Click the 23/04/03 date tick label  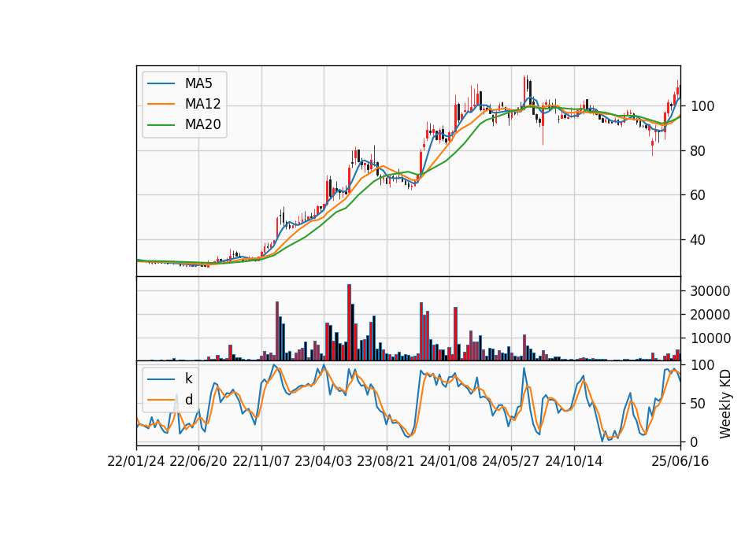[324, 461]
